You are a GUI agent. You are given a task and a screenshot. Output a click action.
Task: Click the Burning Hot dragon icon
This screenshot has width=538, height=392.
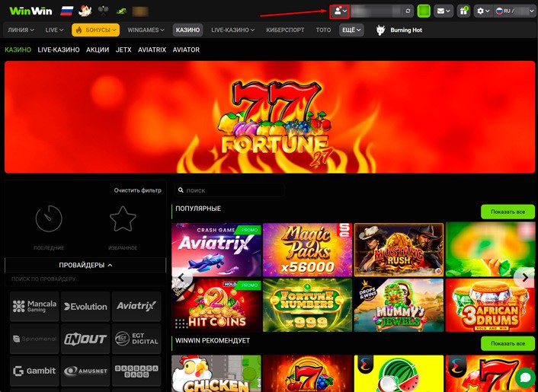click(380, 30)
